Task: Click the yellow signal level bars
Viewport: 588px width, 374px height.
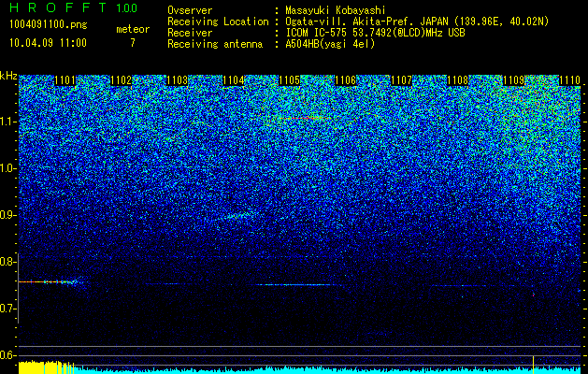Action: coord(46,367)
